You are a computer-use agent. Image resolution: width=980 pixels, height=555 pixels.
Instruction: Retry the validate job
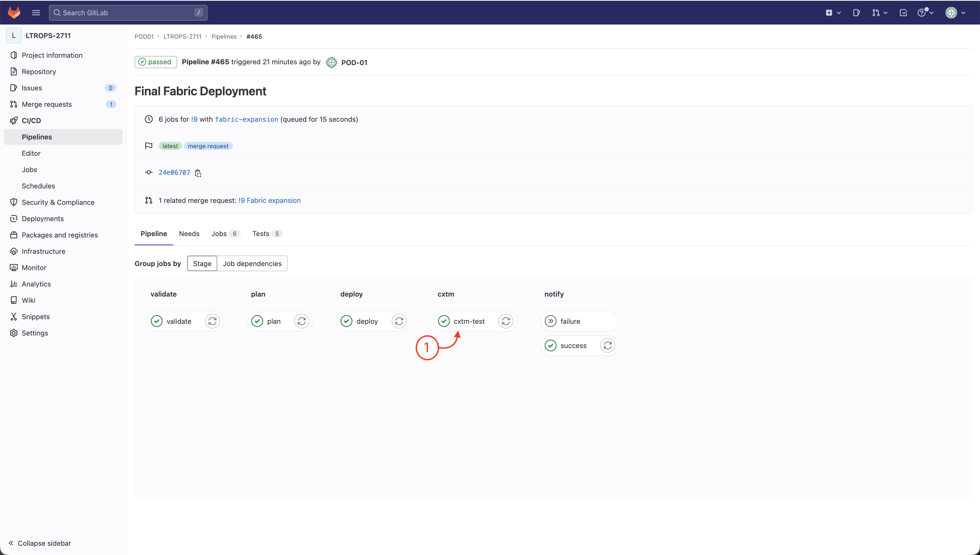212,321
